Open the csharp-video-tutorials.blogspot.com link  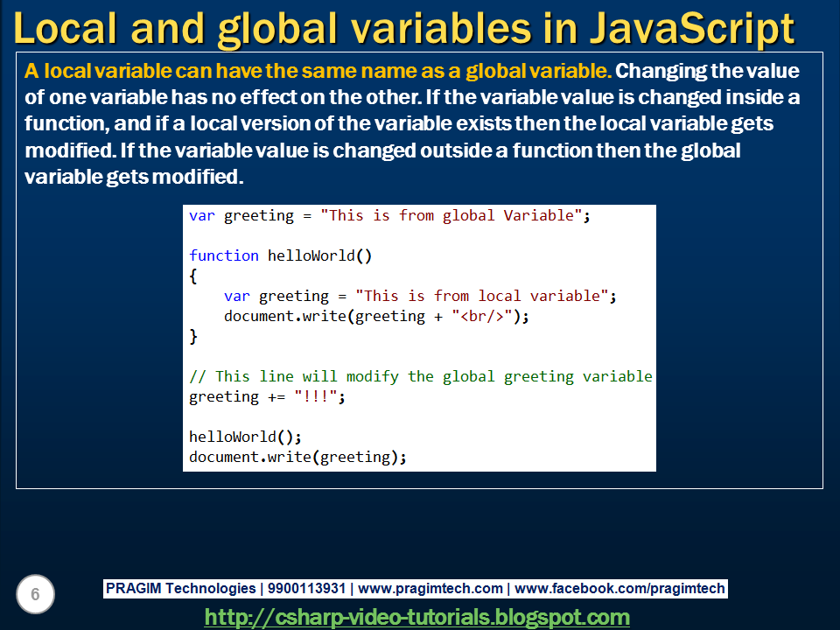[x=420, y=614]
